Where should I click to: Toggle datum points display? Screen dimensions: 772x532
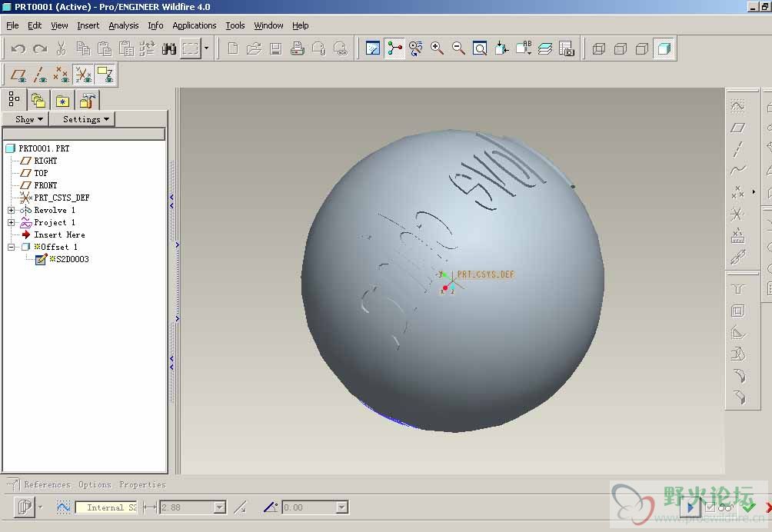coord(62,75)
